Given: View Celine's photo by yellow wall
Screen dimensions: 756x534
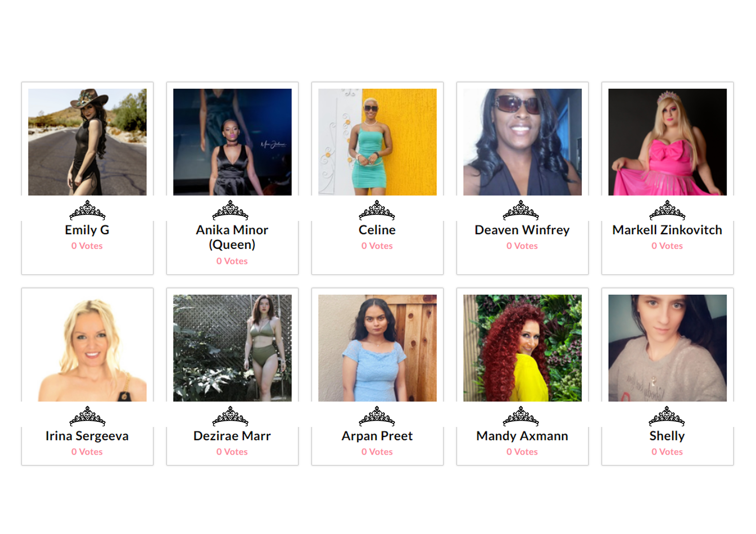Looking at the screenshot, I should [x=377, y=142].
